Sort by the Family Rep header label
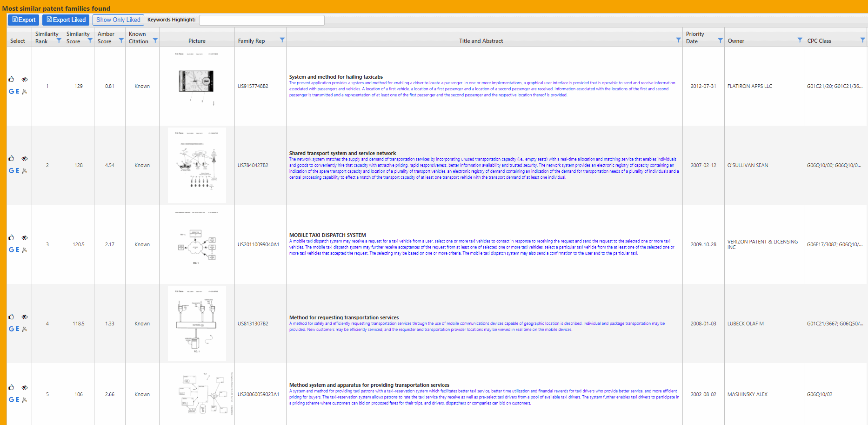 tap(251, 41)
